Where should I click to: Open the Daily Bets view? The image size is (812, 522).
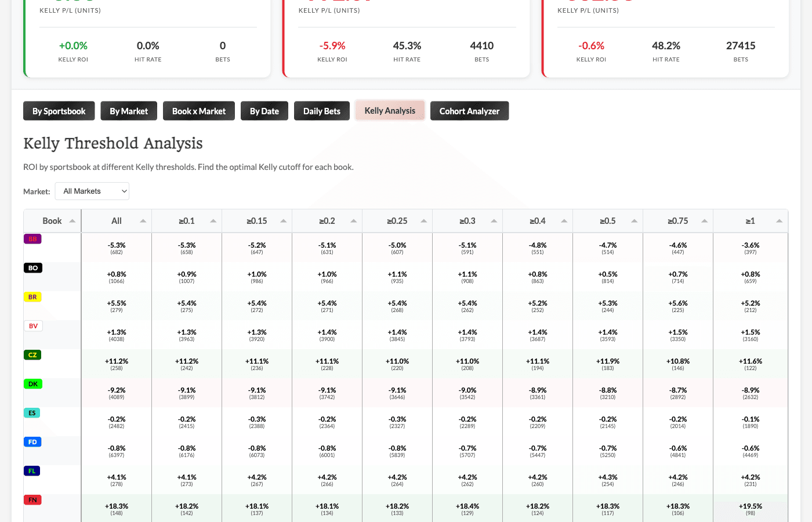coord(321,110)
